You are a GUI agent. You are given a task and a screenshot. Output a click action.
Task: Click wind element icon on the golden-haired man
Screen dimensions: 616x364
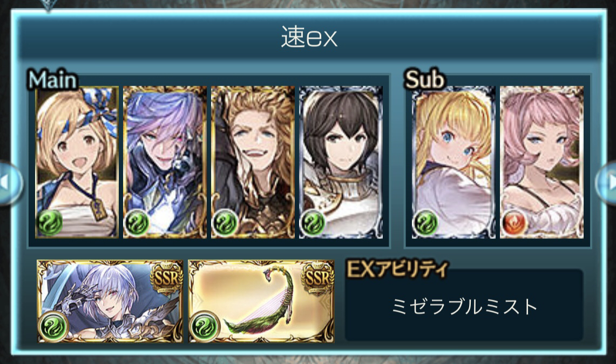[225, 222]
